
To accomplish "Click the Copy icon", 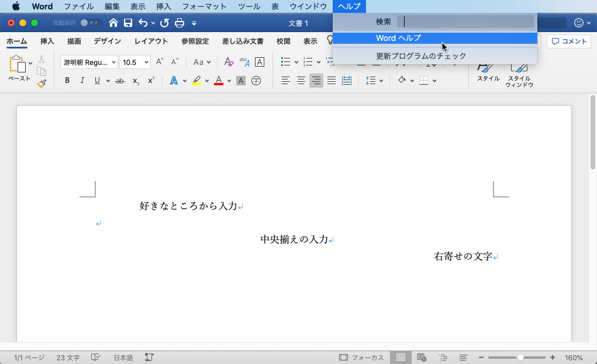I will (42, 71).
